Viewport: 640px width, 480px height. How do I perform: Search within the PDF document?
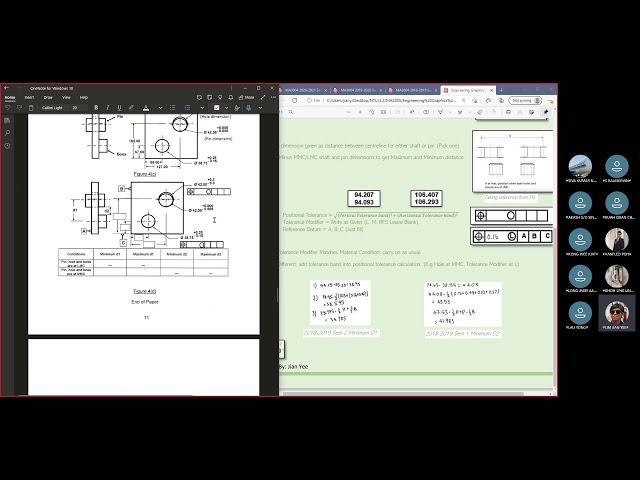pyautogui.click(x=291, y=112)
